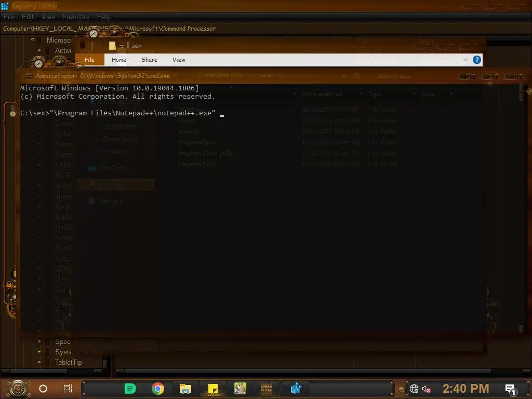Select the Syste key in the registry tree

[x=63, y=352]
